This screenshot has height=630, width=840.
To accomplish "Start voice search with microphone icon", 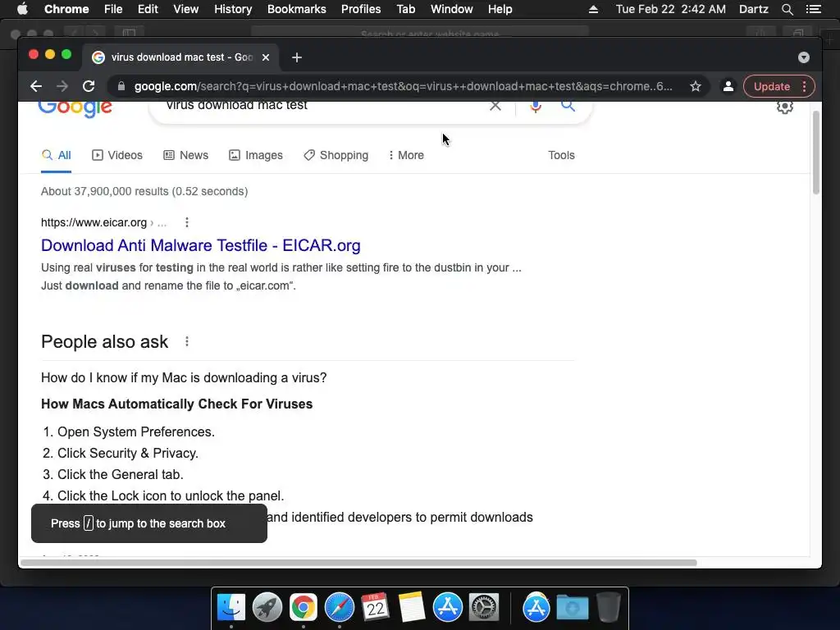I will coord(536,106).
